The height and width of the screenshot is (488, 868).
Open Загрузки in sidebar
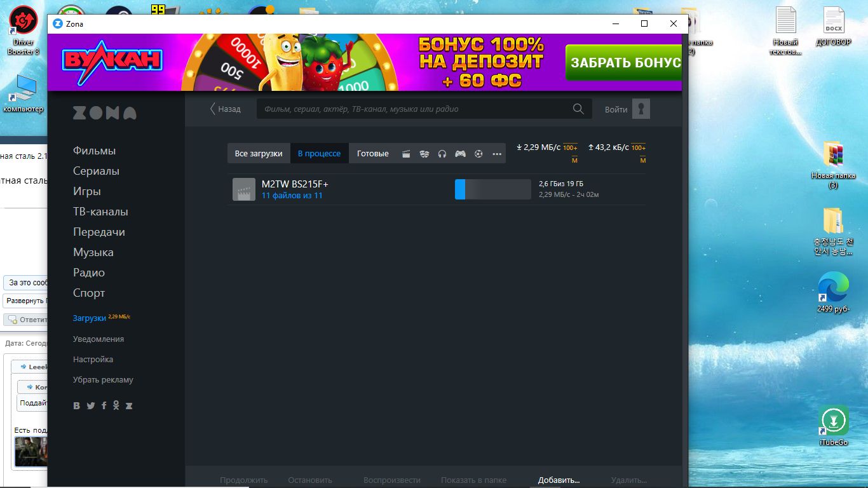[89, 318]
